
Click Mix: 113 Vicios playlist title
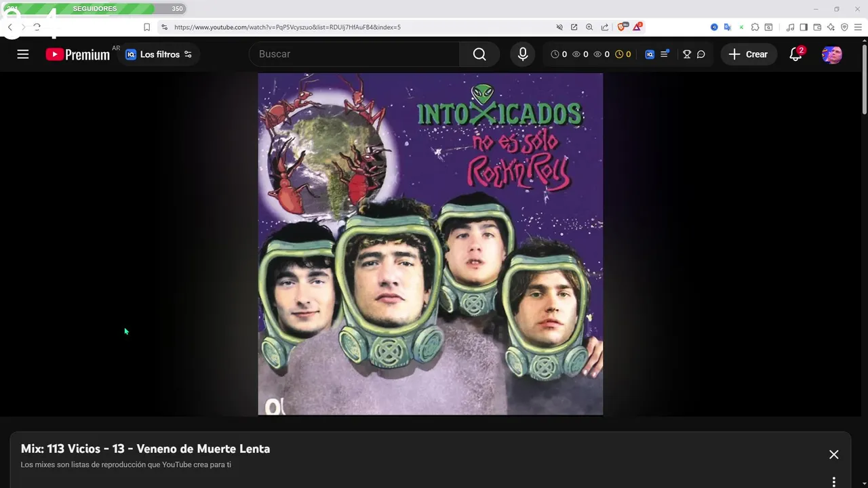tap(145, 449)
